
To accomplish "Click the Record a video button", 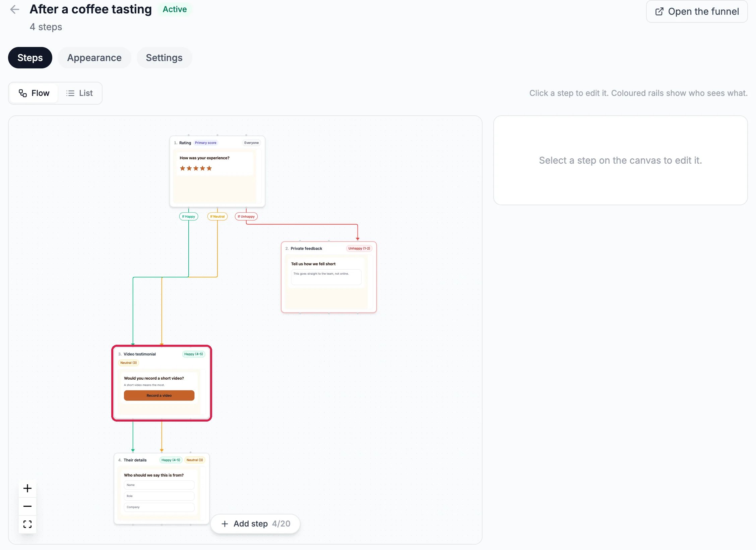I will coord(159,395).
